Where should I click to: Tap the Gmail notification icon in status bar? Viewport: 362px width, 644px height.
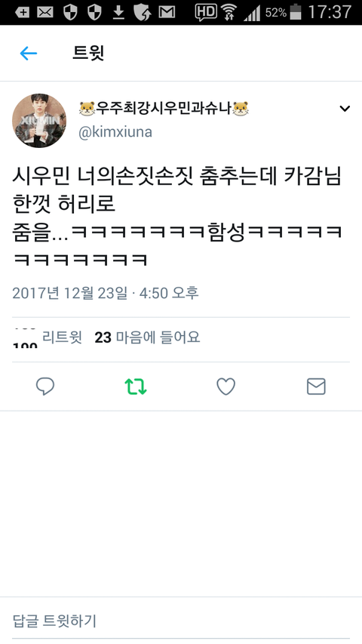pyautogui.click(x=167, y=12)
